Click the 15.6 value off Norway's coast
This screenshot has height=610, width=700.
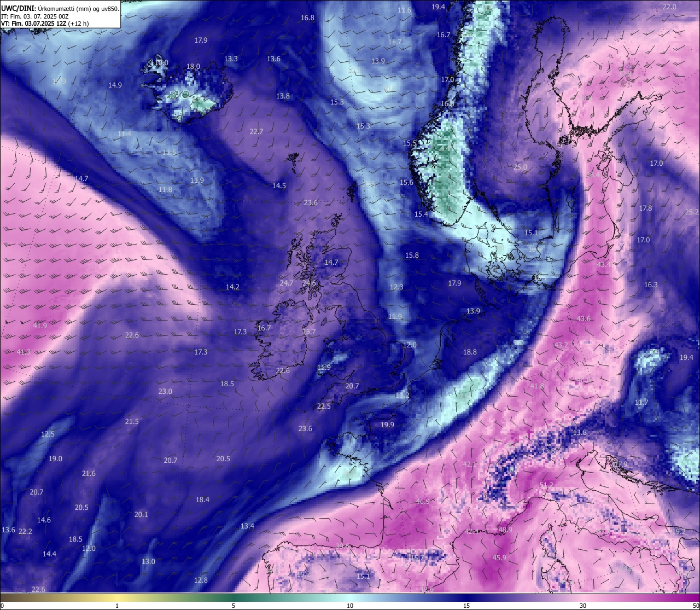point(406,182)
